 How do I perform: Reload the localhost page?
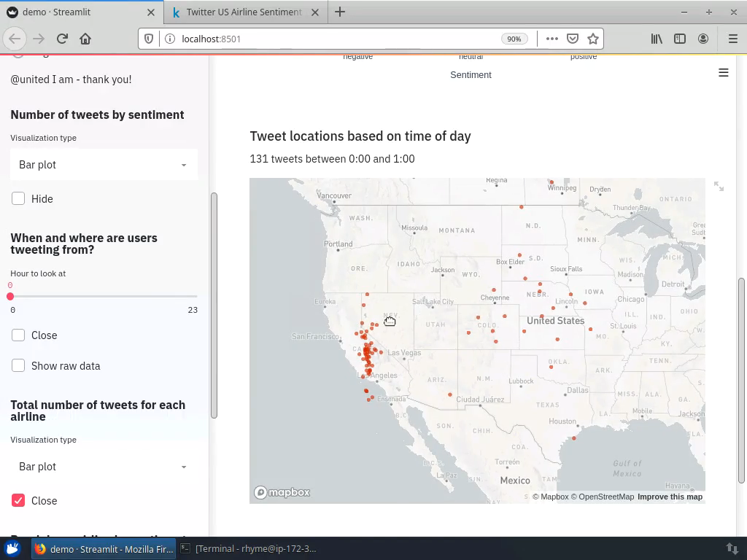(62, 39)
